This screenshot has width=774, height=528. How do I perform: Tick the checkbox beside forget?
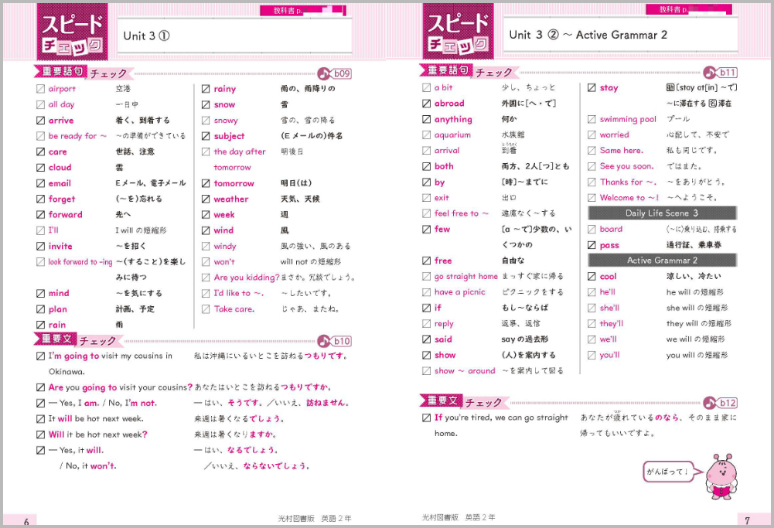(x=40, y=199)
